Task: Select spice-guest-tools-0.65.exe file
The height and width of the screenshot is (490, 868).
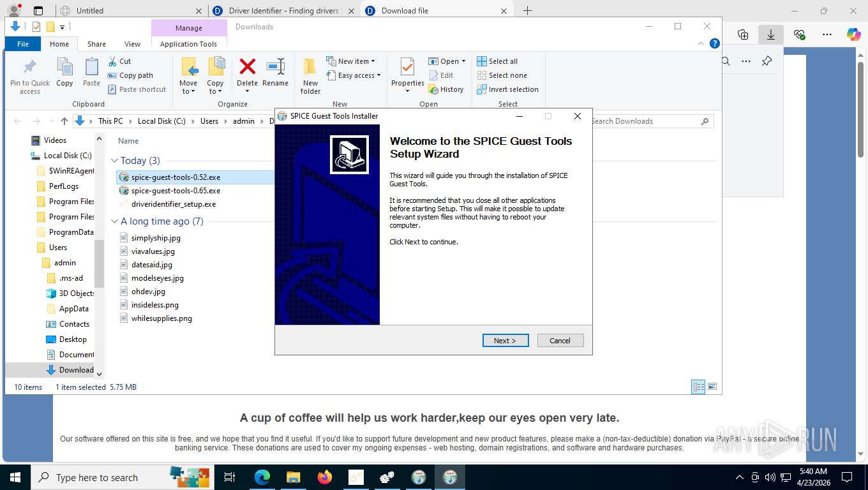Action: coord(176,191)
